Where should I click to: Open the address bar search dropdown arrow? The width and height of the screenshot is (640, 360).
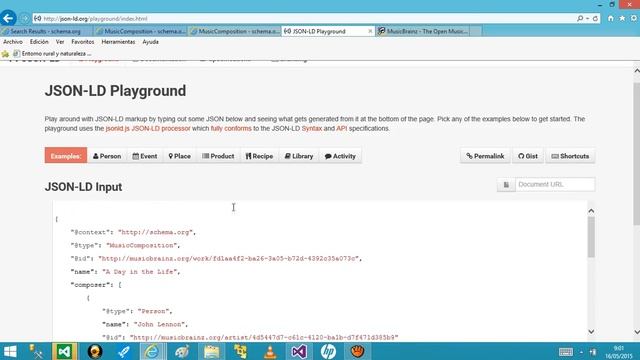pos(587,18)
